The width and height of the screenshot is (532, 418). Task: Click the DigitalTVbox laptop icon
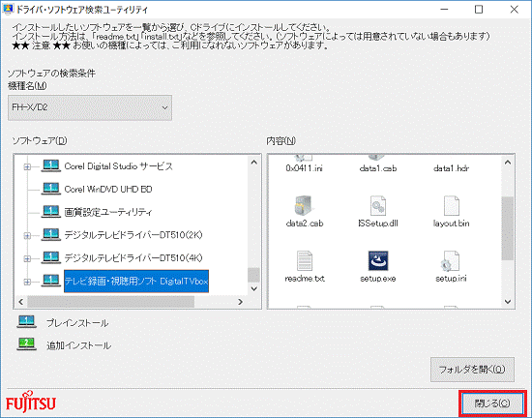coord(51,281)
